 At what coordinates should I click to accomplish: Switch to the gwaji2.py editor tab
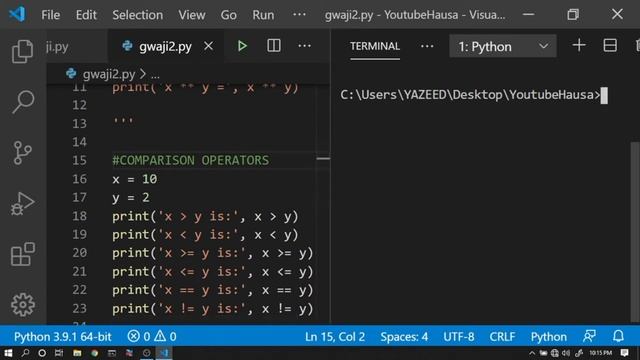pyautogui.click(x=165, y=46)
